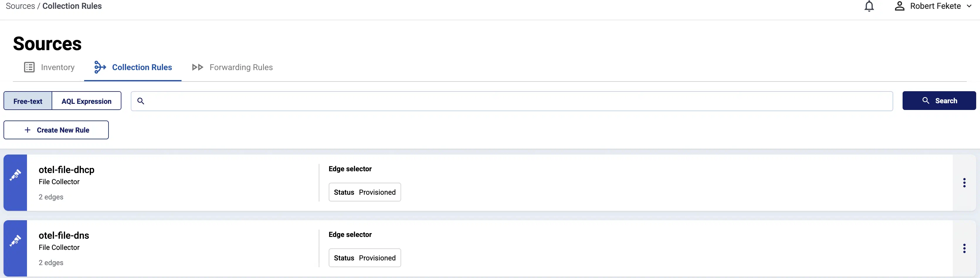Switch to the Inventory tab
The width and height of the screenshot is (980, 278).
pos(49,67)
